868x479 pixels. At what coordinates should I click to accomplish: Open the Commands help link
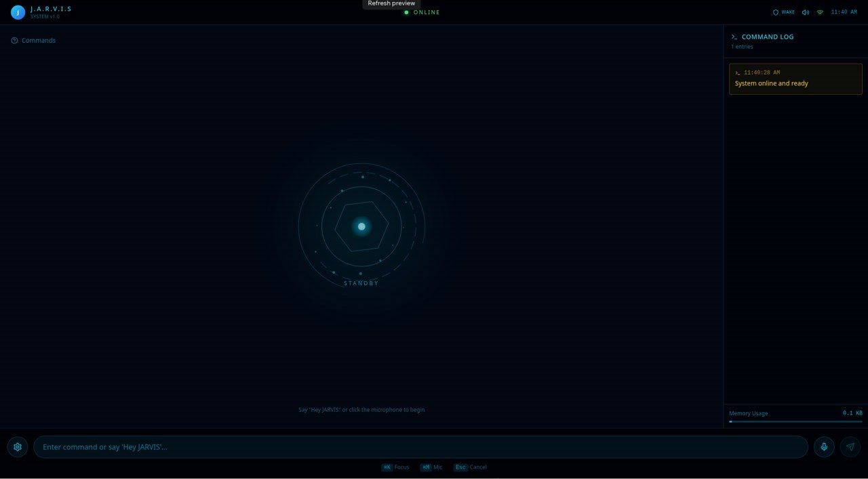(x=33, y=41)
